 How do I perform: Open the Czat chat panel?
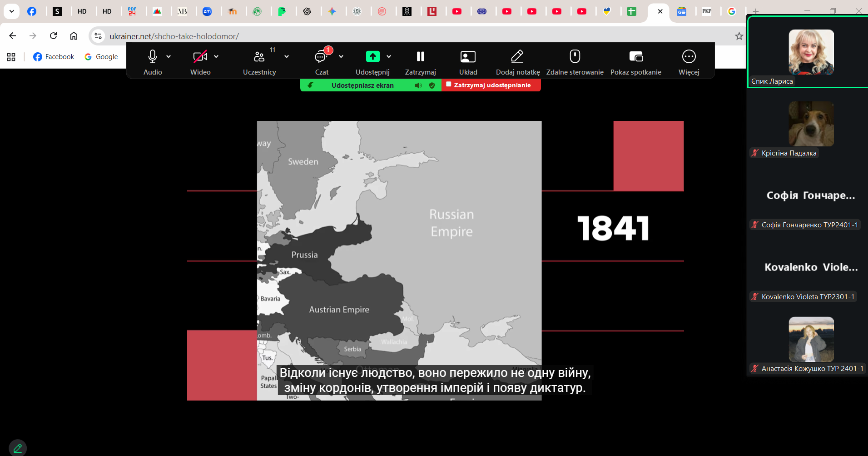pyautogui.click(x=321, y=57)
